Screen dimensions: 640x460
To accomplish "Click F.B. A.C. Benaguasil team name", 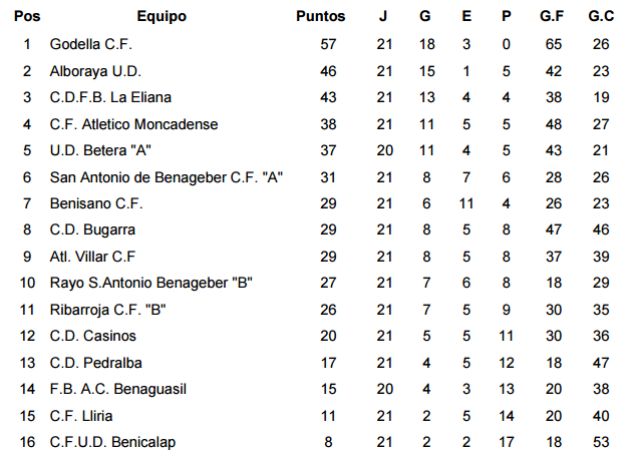I will [x=118, y=389].
